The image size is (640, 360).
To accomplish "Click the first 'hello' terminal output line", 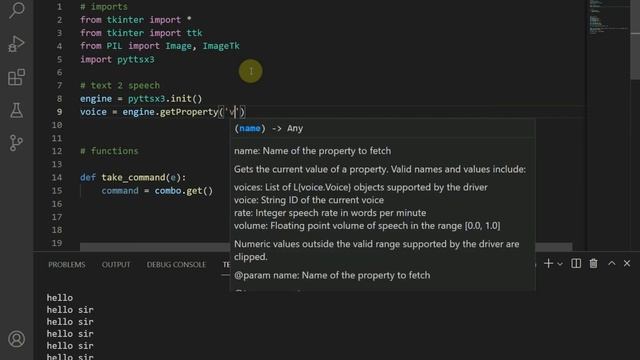I will pos(60,298).
